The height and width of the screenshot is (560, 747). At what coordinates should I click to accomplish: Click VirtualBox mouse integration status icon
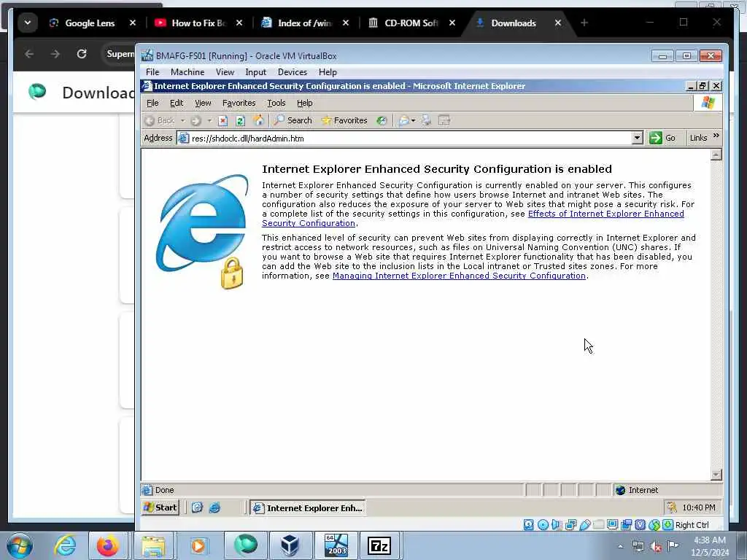pos(654,525)
